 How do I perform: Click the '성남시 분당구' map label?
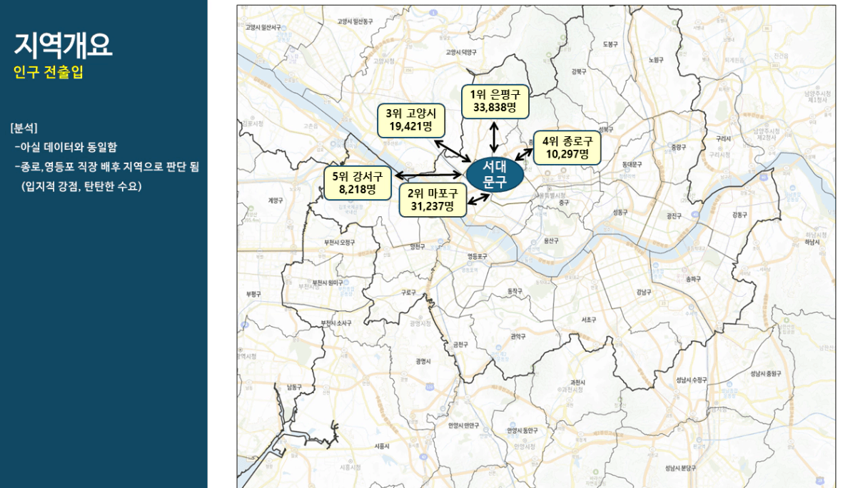click(x=682, y=467)
